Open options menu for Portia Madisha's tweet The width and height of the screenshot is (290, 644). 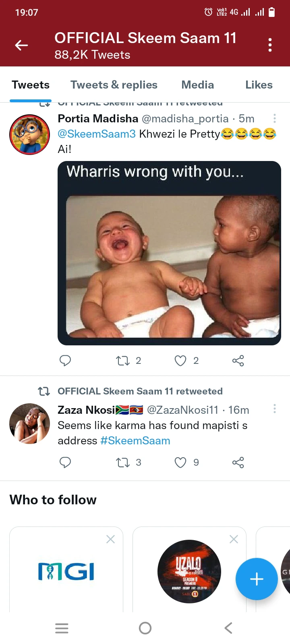point(274,118)
